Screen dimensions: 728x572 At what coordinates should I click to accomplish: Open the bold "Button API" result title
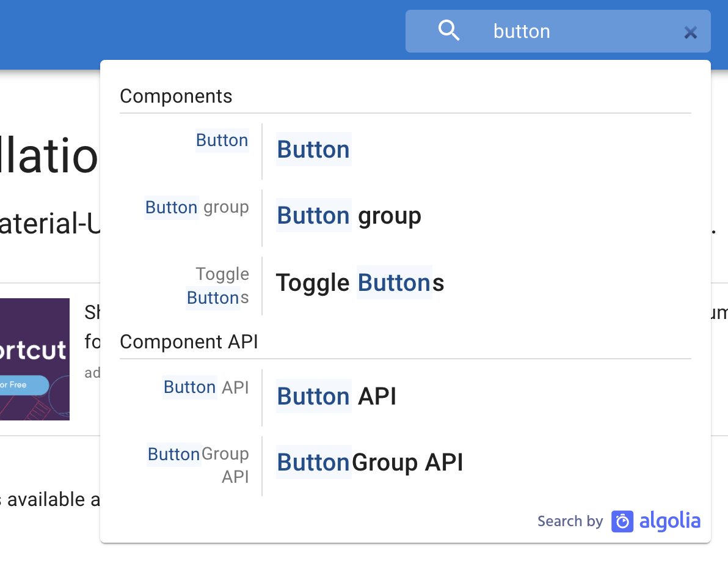337,397
